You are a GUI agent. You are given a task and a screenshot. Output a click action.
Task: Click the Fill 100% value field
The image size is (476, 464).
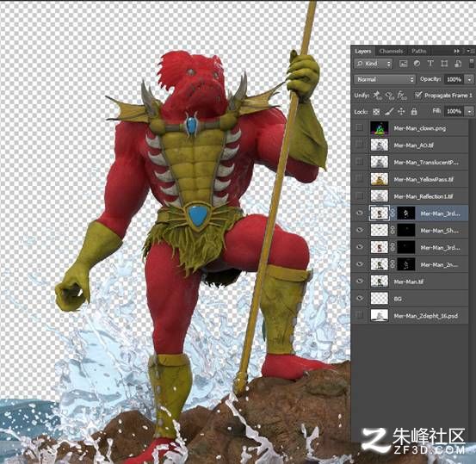tap(454, 111)
